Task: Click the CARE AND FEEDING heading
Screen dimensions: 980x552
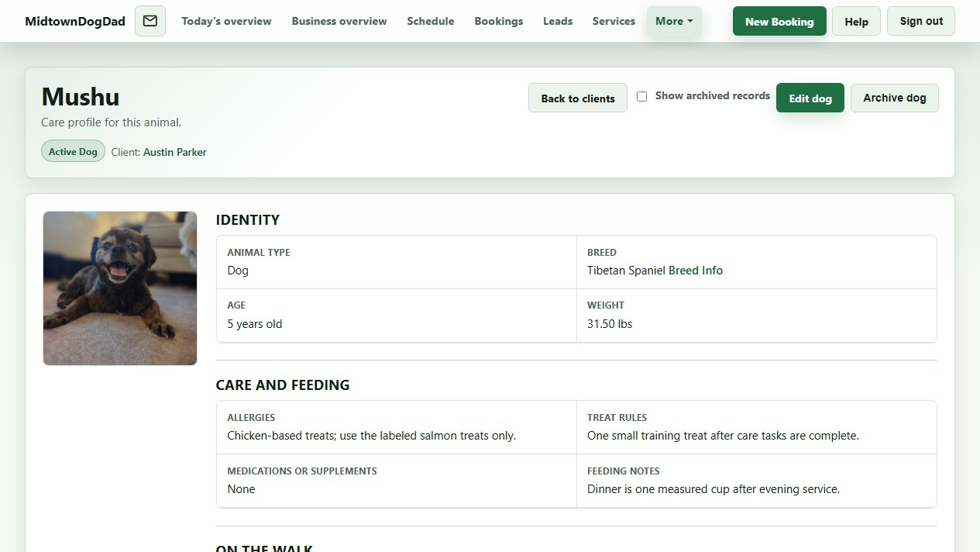Action: point(283,385)
